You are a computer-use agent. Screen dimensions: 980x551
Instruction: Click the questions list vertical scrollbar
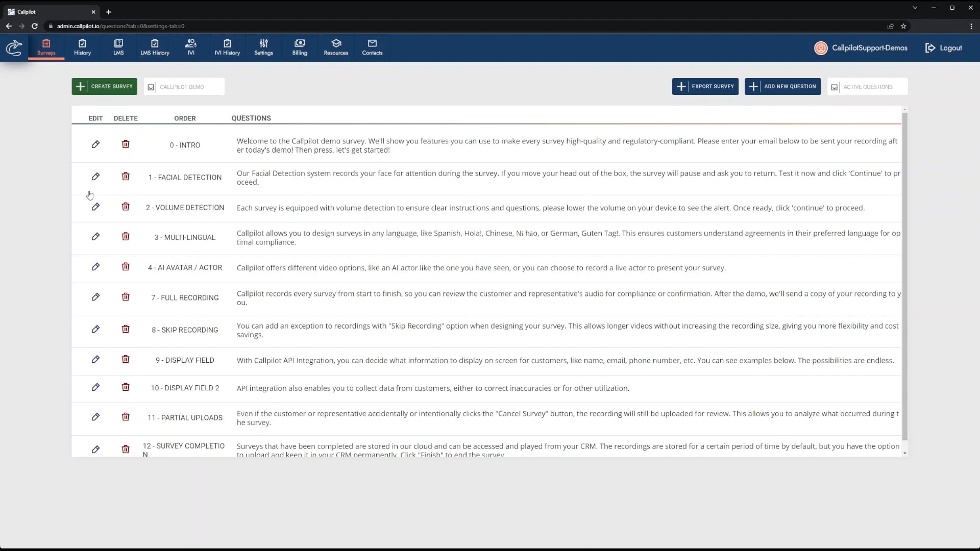[x=904, y=275]
